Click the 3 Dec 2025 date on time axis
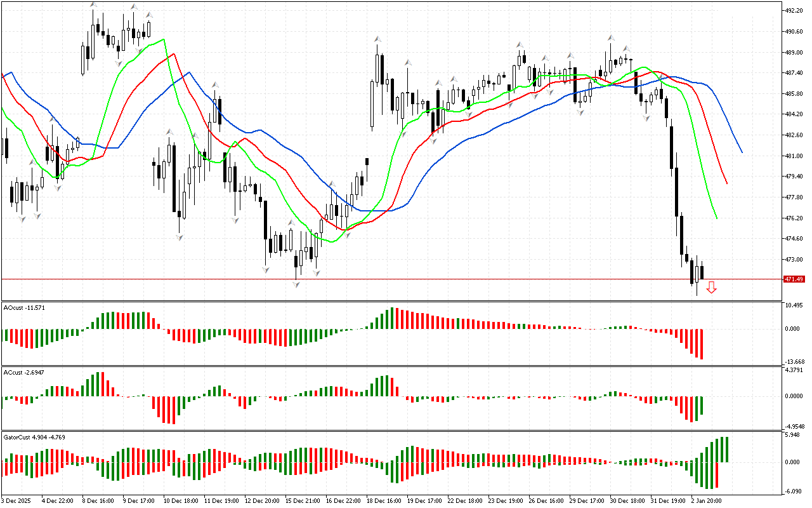 (x=17, y=500)
